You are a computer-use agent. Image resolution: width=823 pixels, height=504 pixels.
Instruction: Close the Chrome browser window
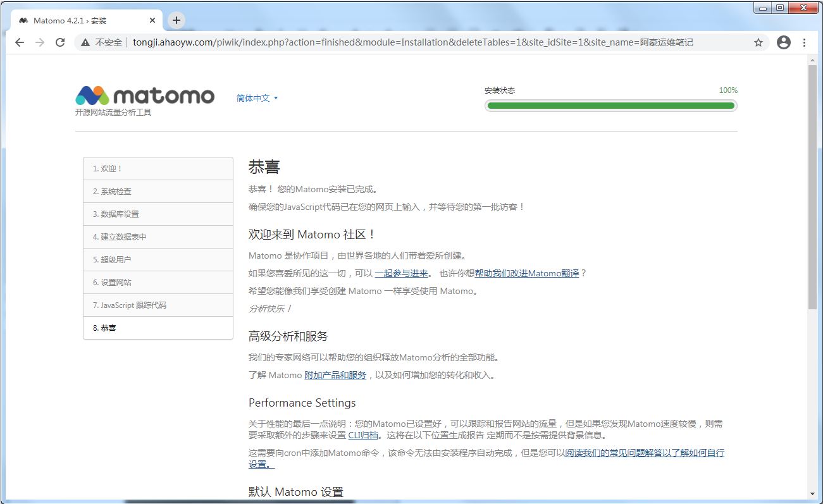(803, 8)
